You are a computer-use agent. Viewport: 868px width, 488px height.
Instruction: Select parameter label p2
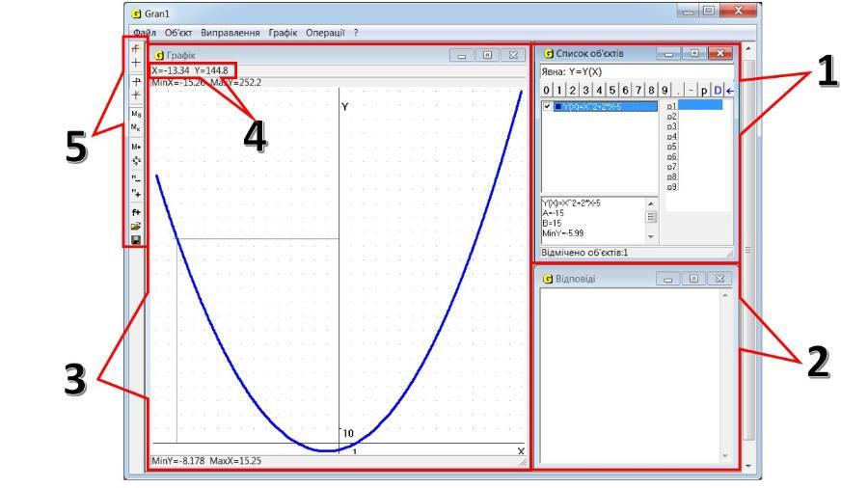tap(671, 116)
